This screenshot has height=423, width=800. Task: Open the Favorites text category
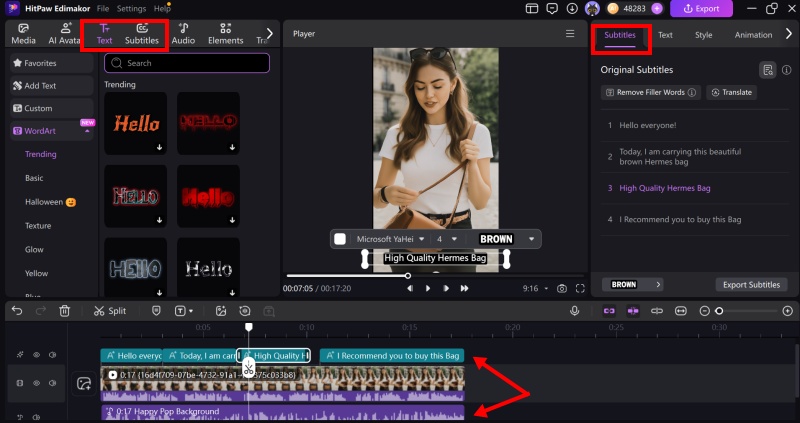pos(52,63)
